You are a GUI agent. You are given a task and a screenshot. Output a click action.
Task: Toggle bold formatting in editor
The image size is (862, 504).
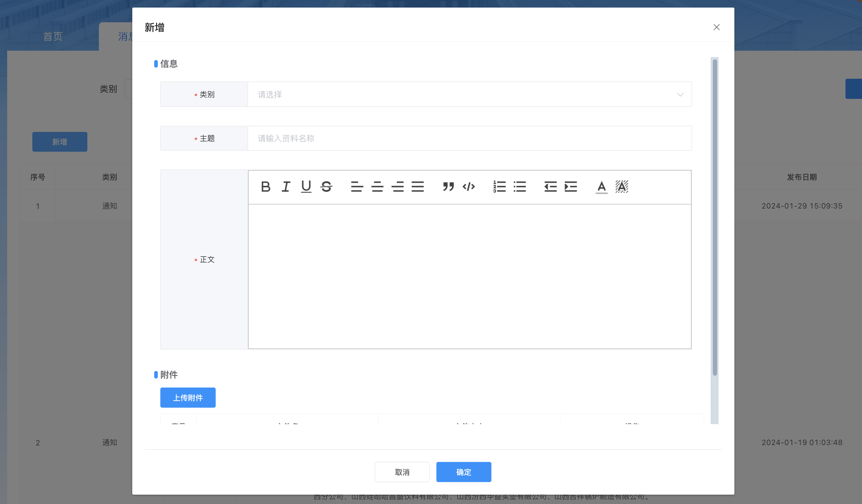(x=266, y=187)
